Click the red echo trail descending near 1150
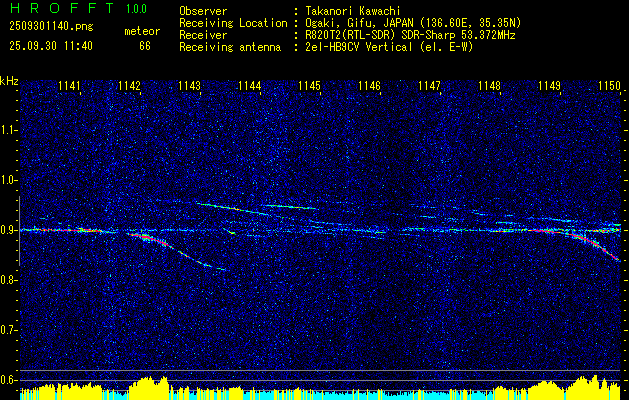Viewport: 629px width, 400px height. click(x=594, y=246)
